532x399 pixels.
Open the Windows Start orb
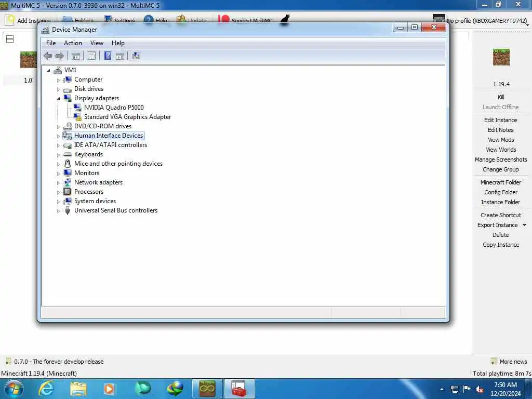click(14, 389)
